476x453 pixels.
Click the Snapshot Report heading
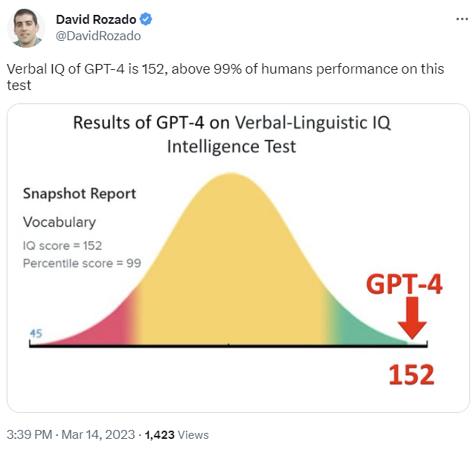(80, 193)
